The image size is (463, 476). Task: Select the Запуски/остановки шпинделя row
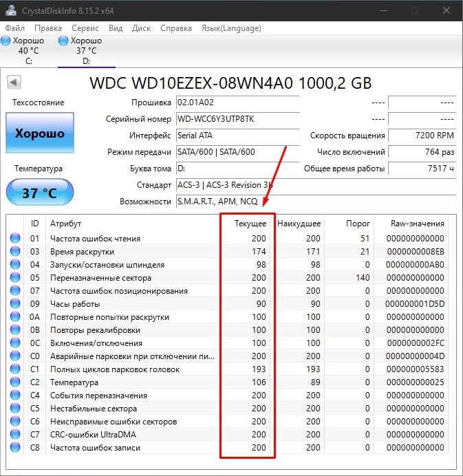click(x=228, y=264)
